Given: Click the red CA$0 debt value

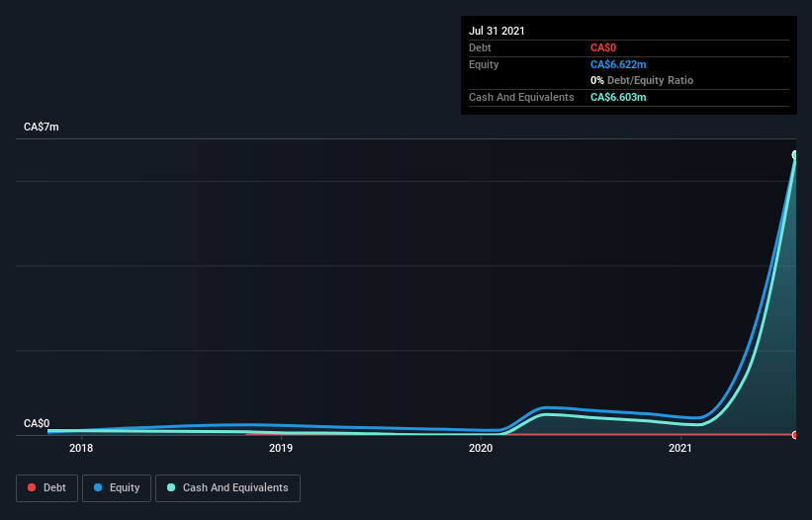Looking at the screenshot, I should pyautogui.click(x=603, y=47).
